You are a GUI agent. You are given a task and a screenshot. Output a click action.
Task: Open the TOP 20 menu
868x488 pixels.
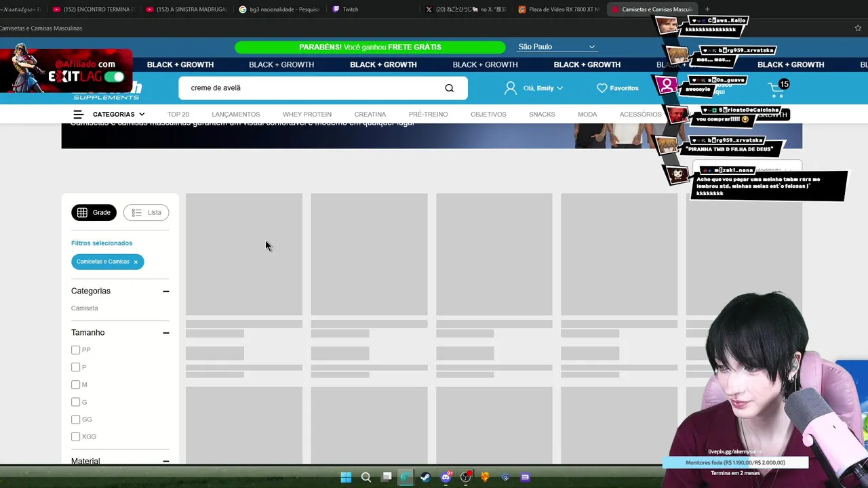(178, 115)
